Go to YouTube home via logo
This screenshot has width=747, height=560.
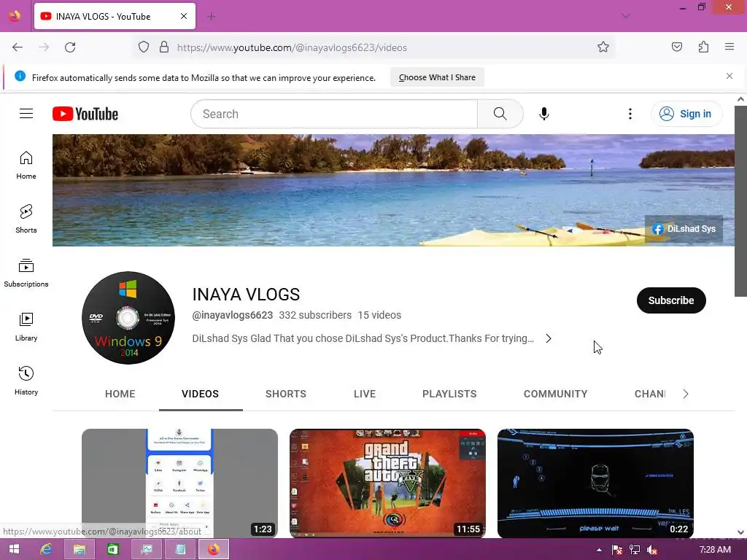(x=85, y=114)
